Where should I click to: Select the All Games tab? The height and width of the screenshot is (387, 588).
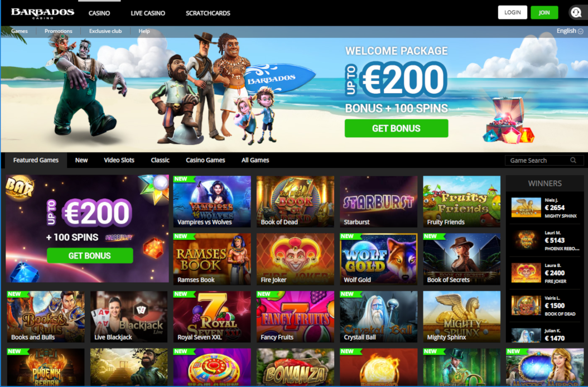(x=255, y=160)
